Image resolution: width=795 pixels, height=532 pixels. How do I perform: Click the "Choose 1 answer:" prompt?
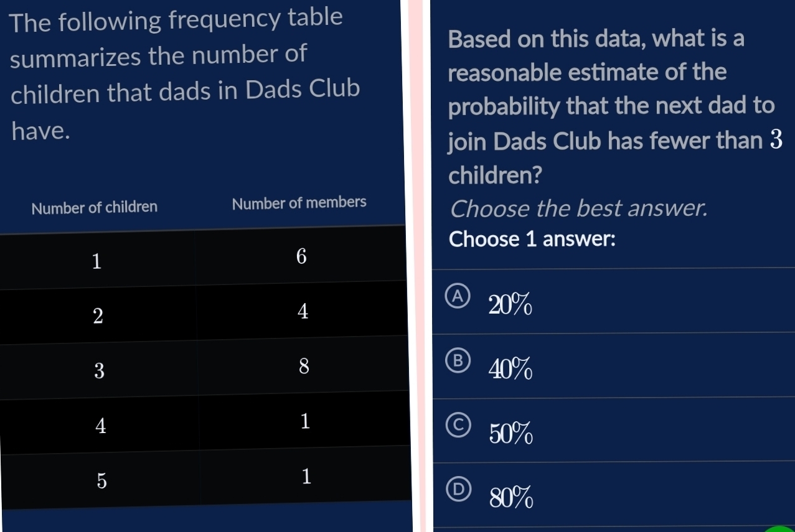pyautogui.click(x=532, y=240)
